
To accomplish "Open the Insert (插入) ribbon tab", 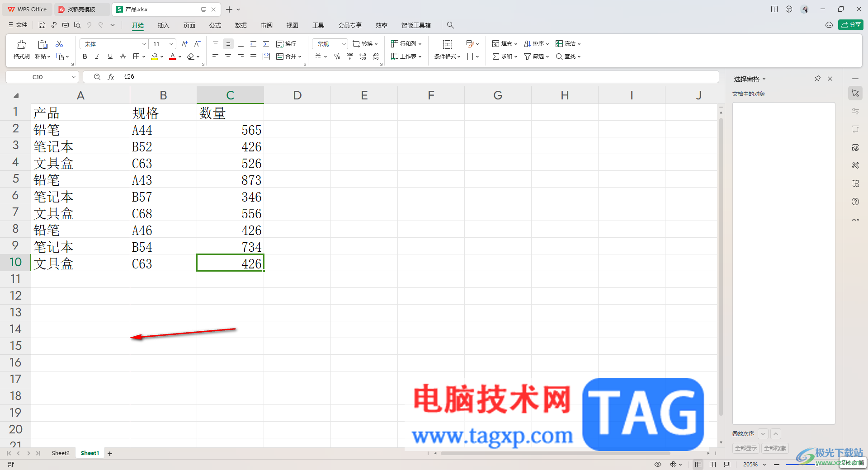I will (163, 25).
